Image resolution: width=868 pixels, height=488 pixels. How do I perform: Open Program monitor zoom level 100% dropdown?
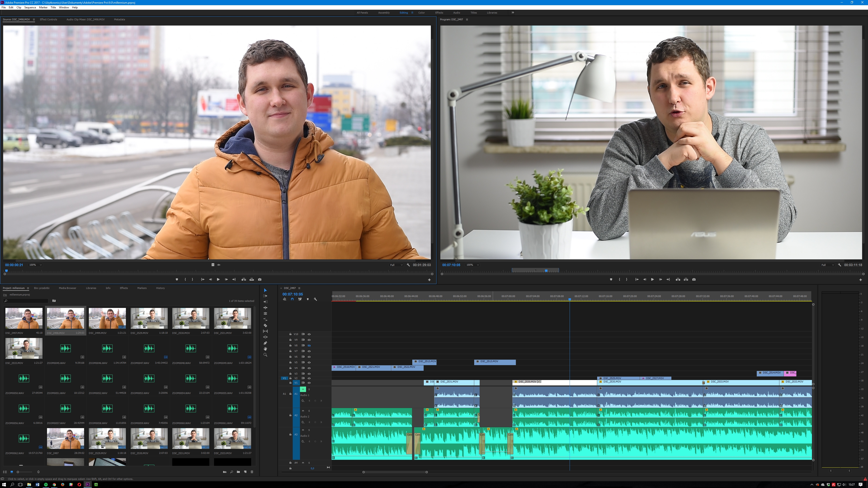[x=473, y=265]
